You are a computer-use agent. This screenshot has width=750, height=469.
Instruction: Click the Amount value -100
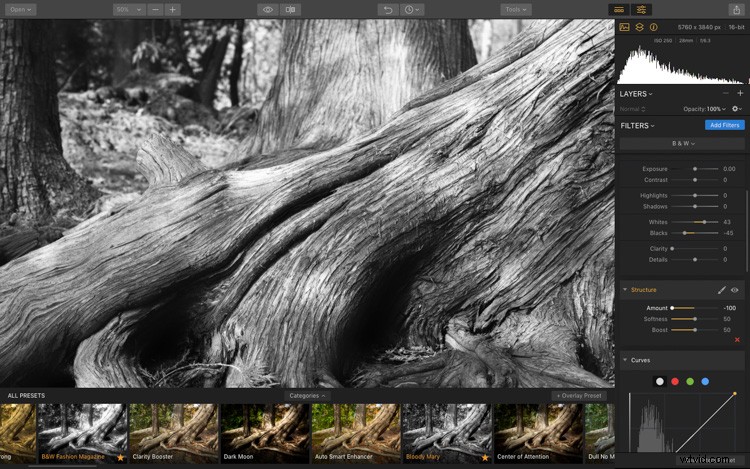(x=729, y=308)
